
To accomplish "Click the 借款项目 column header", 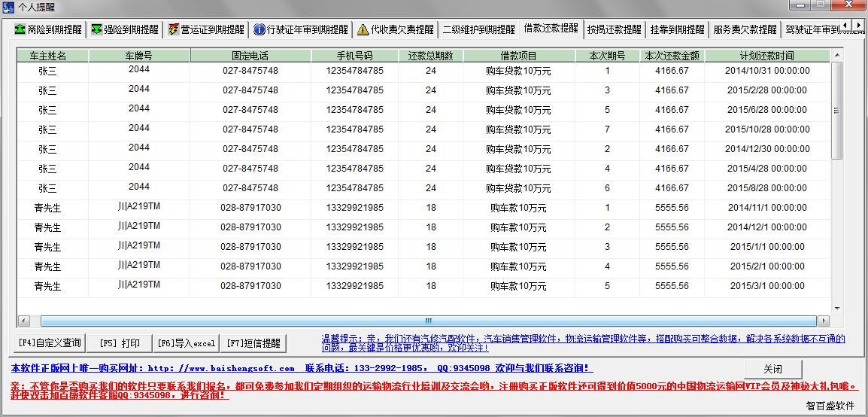I will (x=519, y=56).
